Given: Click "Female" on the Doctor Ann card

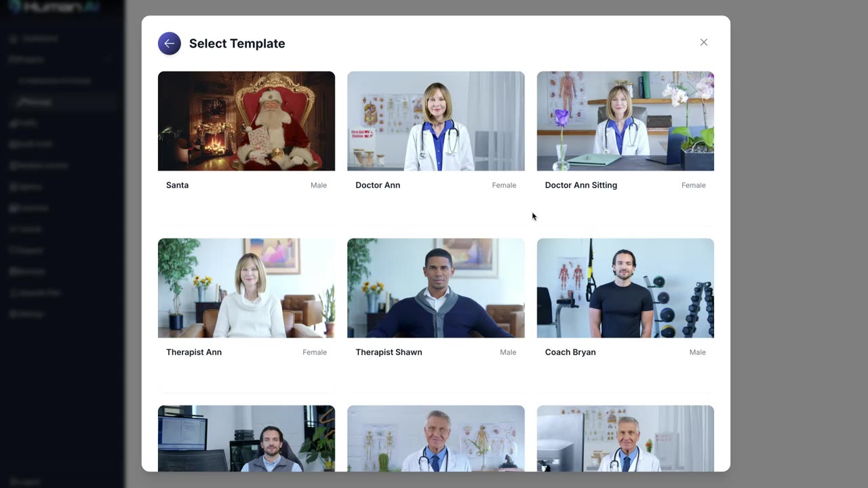Looking at the screenshot, I should pyautogui.click(x=504, y=185).
